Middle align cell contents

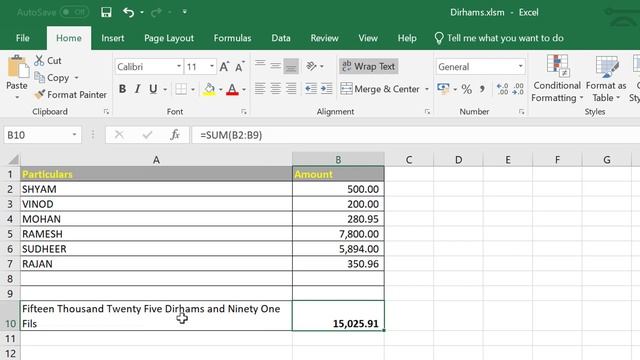point(276,66)
